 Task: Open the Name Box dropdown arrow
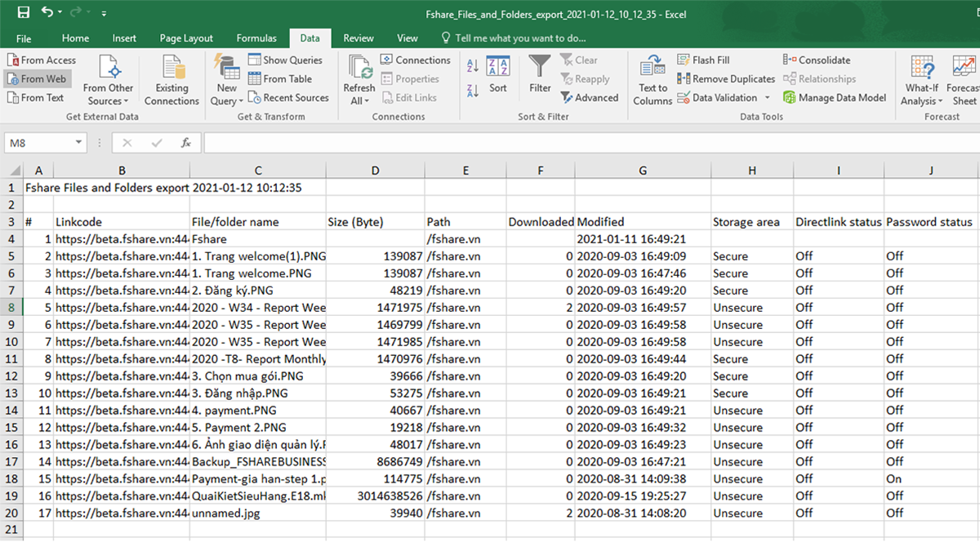pos(78,143)
